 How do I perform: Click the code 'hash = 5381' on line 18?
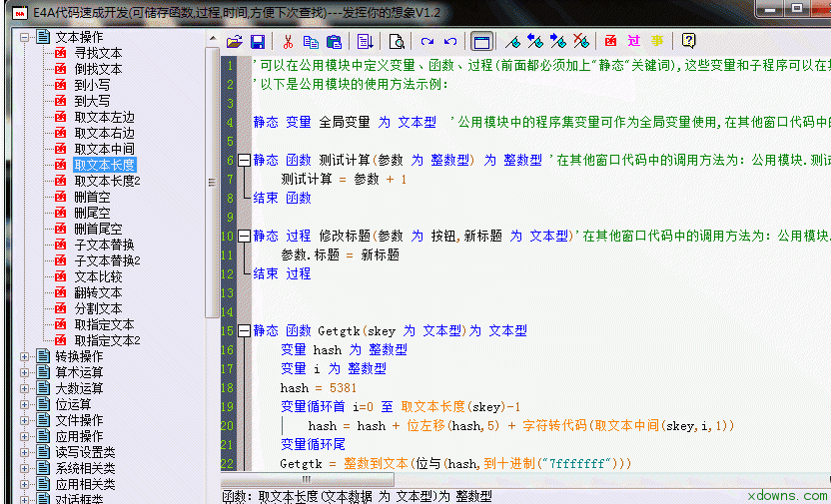318,387
